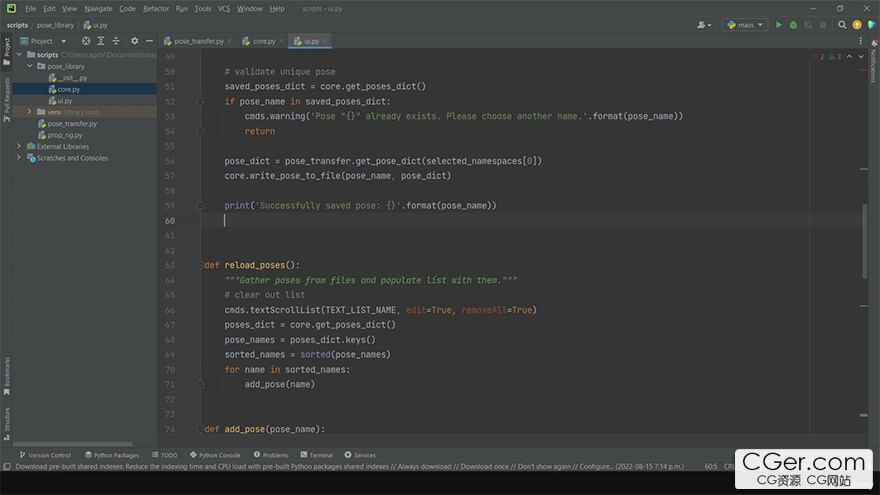The height and width of the screenshot is (495, 880).
Task: Toggle Project side tool window button
Action: 7,51
